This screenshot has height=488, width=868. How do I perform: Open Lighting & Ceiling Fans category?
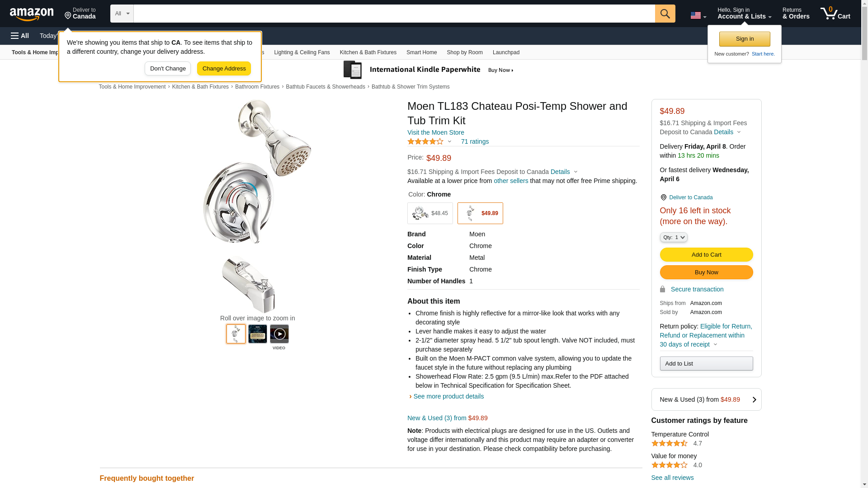(x=302, y=52)
